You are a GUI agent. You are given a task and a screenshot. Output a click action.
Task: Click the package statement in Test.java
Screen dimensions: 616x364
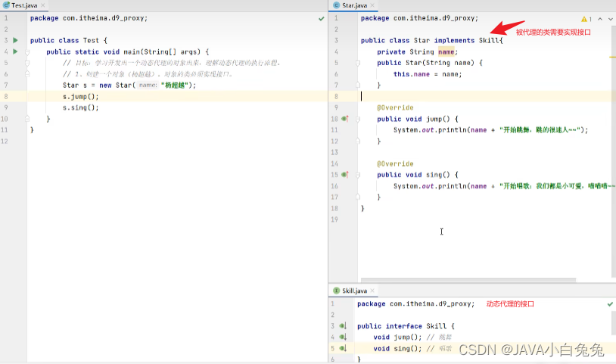[89, 18]
